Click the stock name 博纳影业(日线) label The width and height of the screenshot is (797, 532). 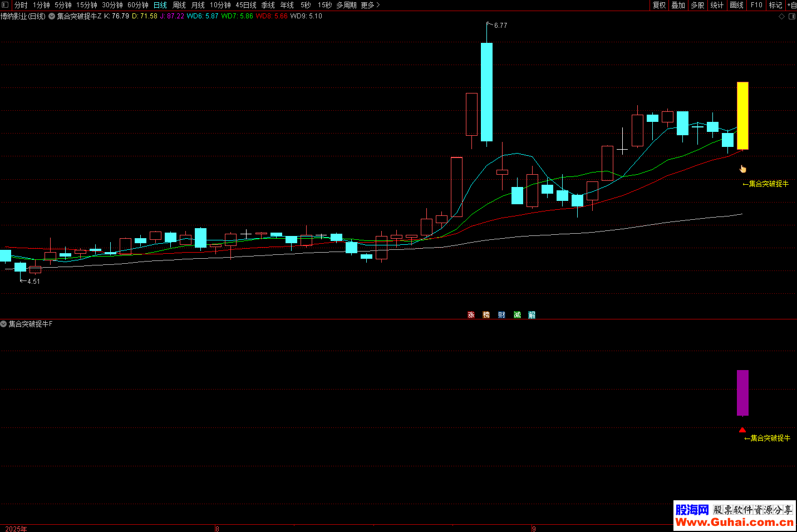[x=23, y=16]
